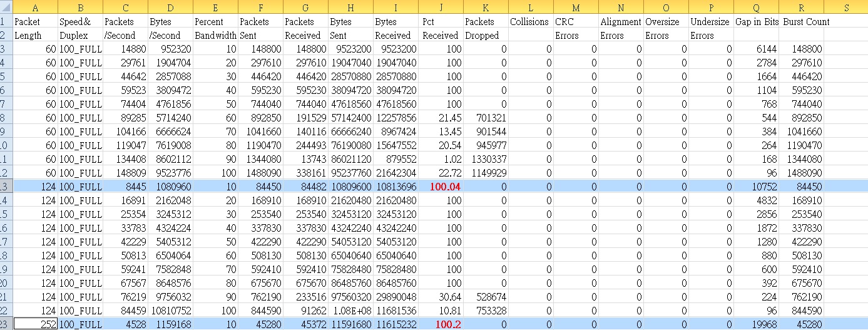Select the dropped packets value 753328
868x330 pixels.
pyautogui.click(x=486, y=311)
